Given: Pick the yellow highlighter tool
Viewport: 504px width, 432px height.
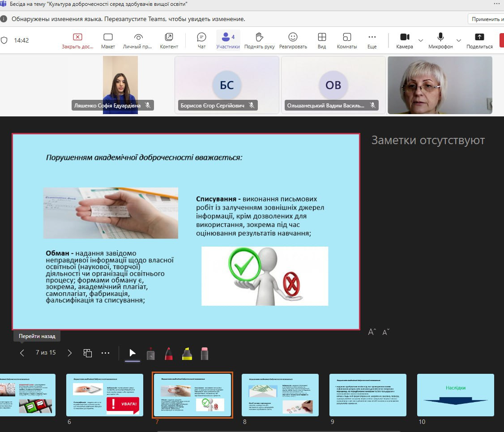Looking at the screenshot, I should (187, 353).
